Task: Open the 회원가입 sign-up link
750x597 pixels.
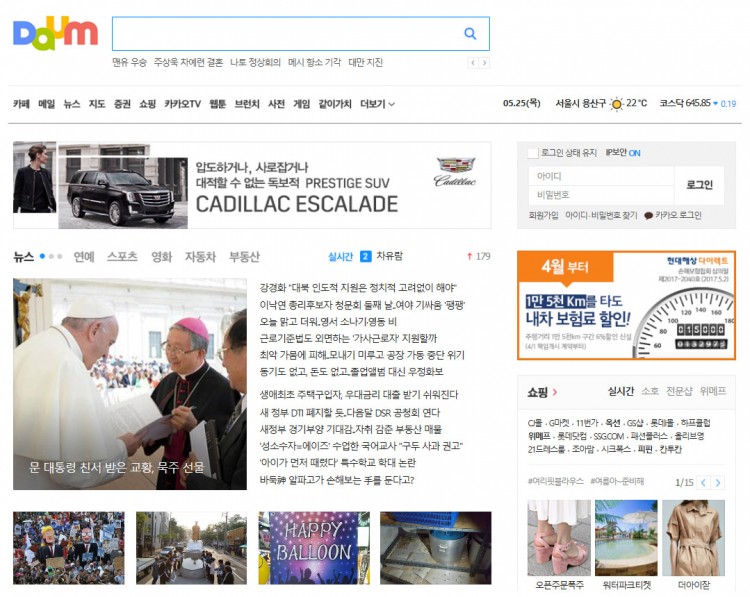Action: click(x=543, y=215)
